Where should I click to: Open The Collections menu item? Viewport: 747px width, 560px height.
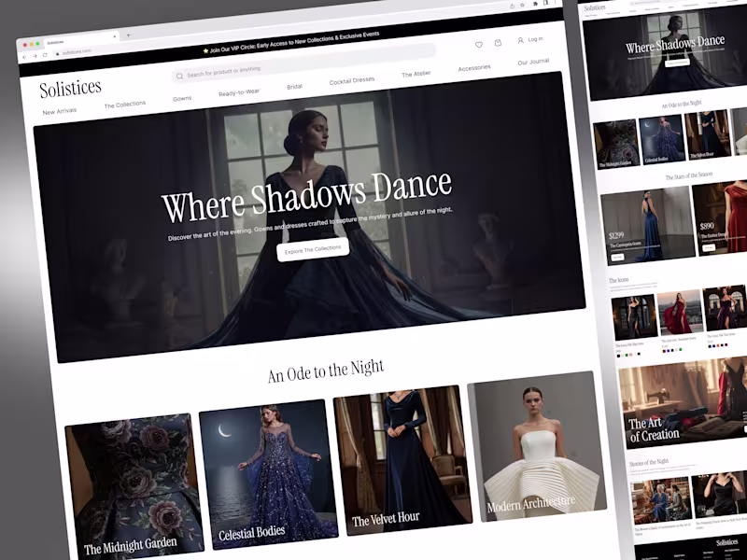125,105
